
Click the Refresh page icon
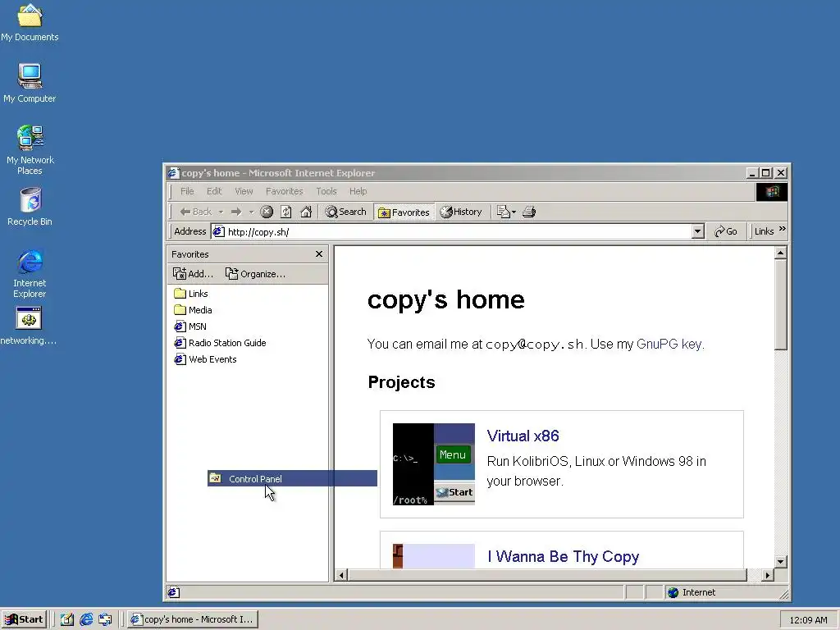point(286,212)
